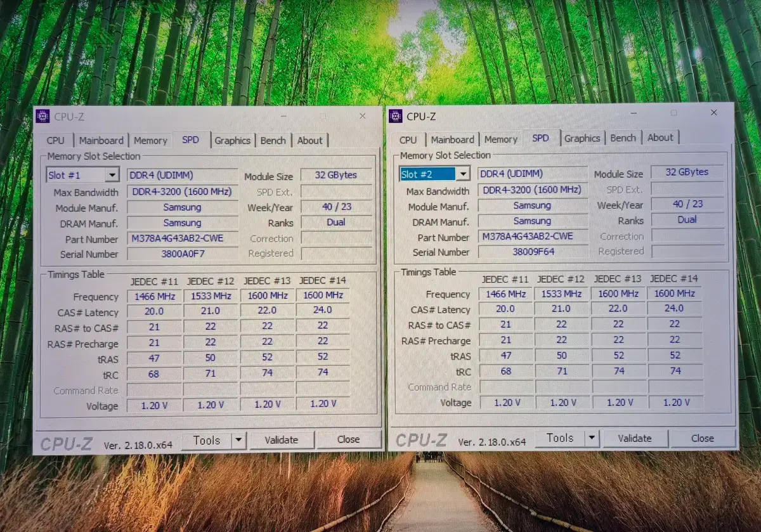Click JEDEC #14 voltage 1.20 V, left window

click(323, 405)
